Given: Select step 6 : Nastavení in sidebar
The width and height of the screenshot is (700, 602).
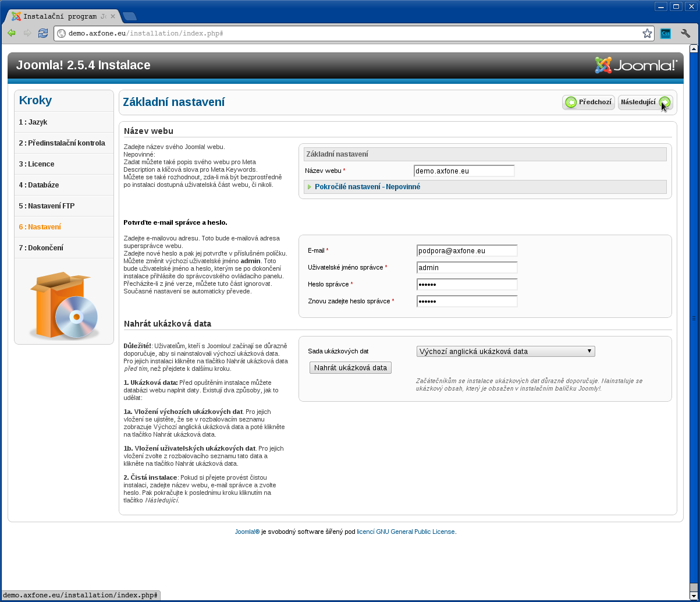Looking at the screenshot, I should [x=40, y=227].
